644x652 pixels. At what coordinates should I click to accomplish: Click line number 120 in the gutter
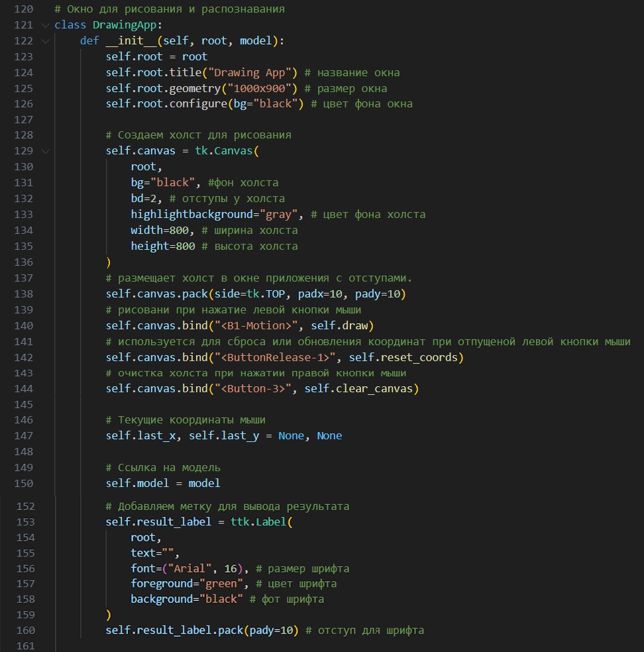[23, 9]
